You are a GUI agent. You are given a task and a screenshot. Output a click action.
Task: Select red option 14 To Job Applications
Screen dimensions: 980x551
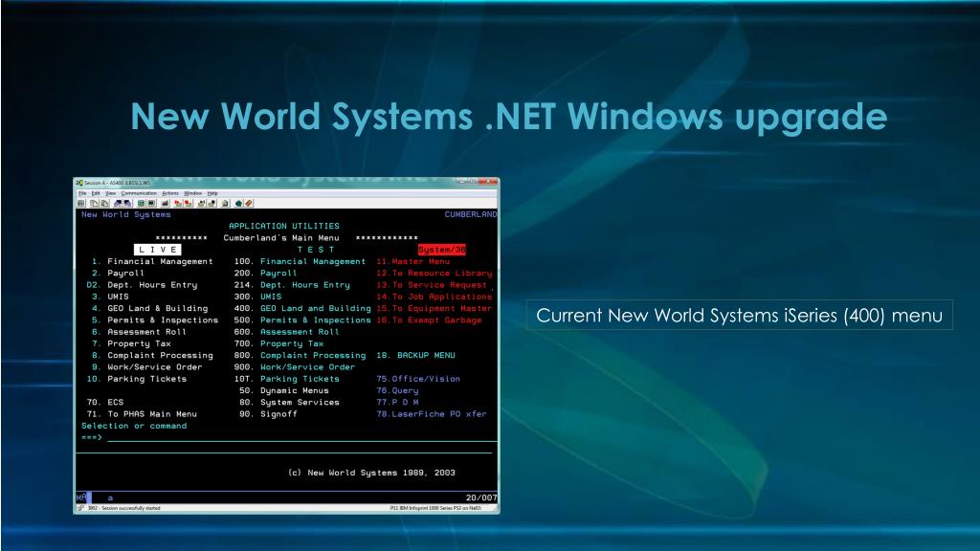tap(434, 297)
